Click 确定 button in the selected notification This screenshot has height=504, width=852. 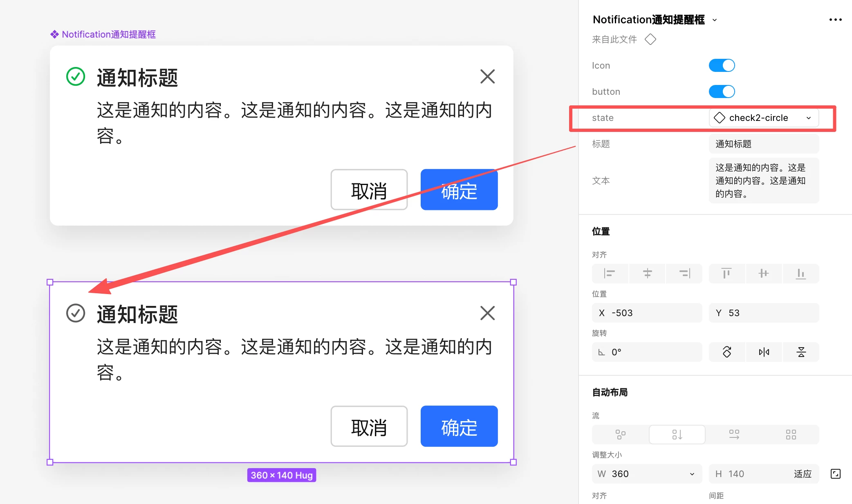459,426
